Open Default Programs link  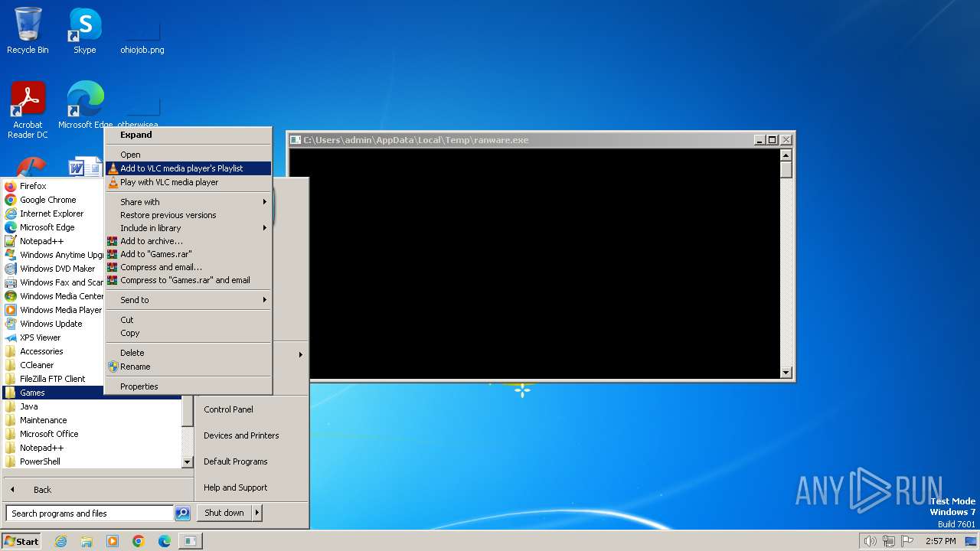235,461
